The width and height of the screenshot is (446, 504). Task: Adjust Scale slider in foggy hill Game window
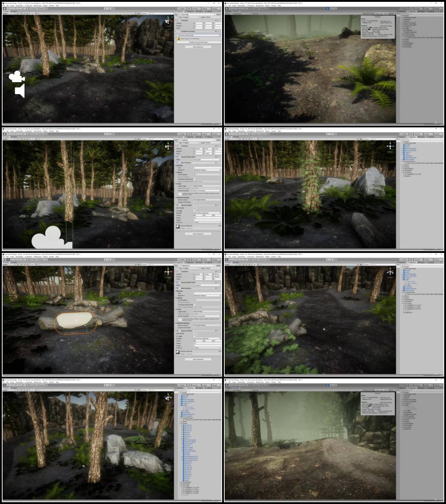(266, 390)
